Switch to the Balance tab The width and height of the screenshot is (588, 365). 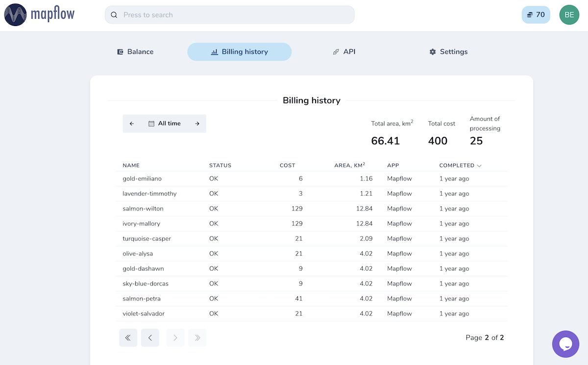tap(135, 52)
